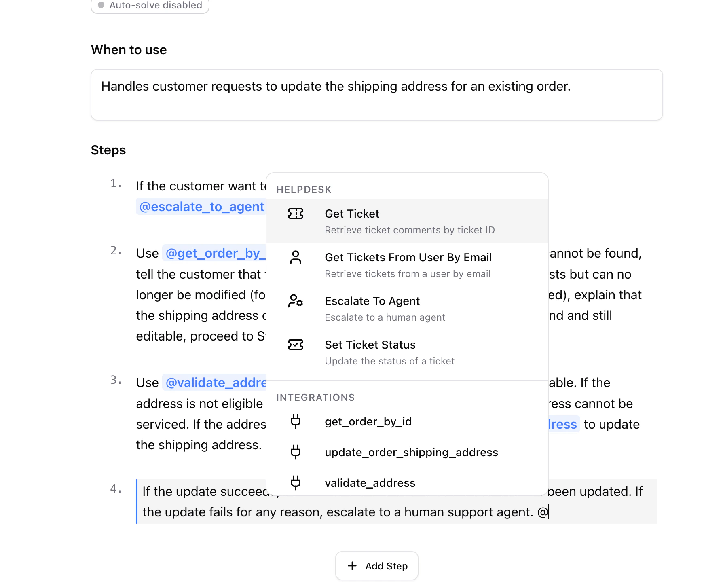The width and height of the screenshot is (723, 588).
Task: Click inside the When to use description field
Action: tap(336, 86)
